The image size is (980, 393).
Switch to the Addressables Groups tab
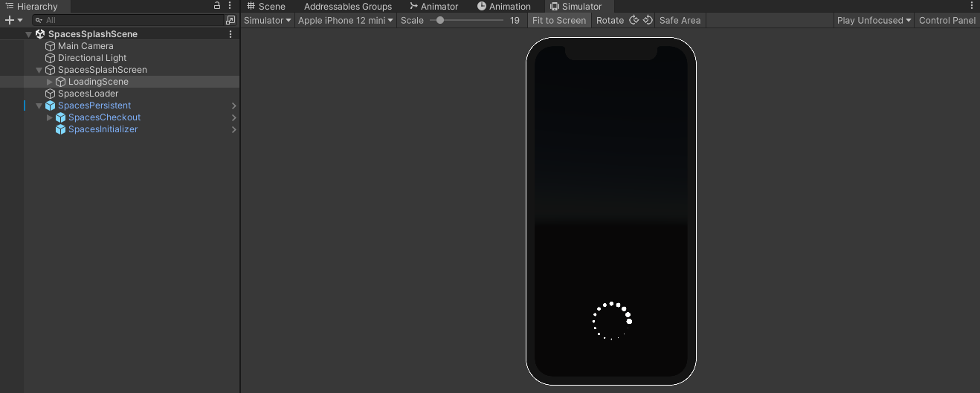(347, 6)
